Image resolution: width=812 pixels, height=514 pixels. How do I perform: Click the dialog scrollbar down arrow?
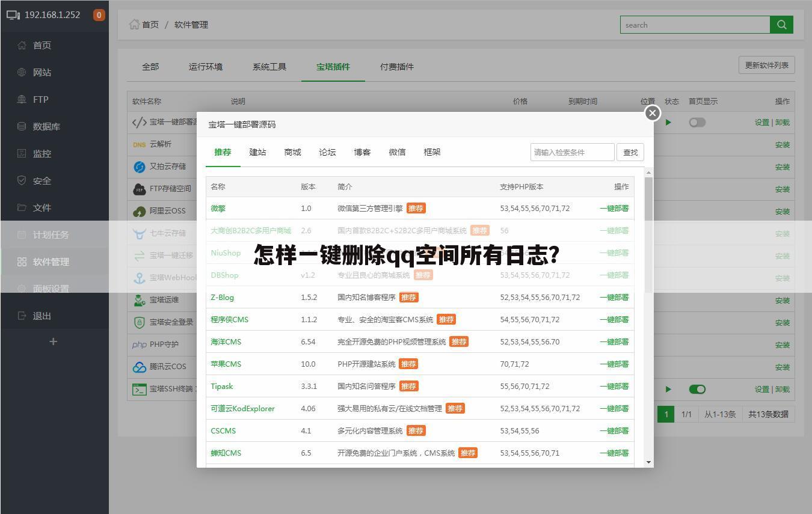point(648,462)
